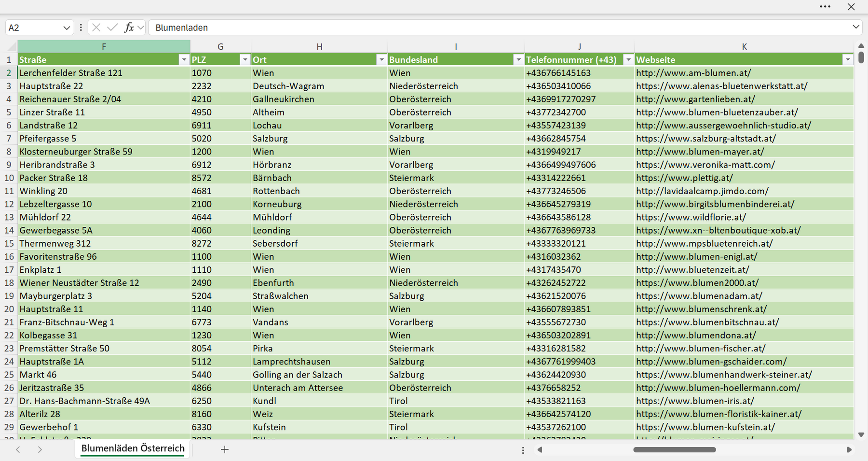This screenshot has width=868, height=461.
Task: Select phone cell +436766145163
Action: 579,73
